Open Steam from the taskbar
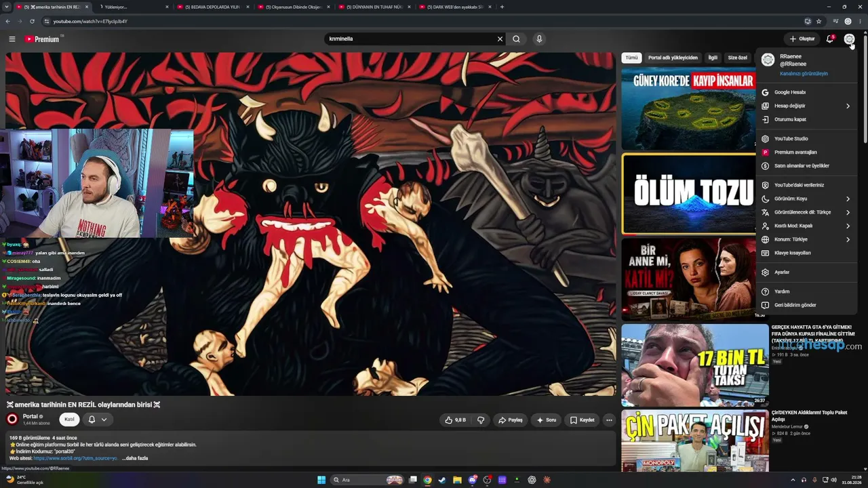 point(442,480)
